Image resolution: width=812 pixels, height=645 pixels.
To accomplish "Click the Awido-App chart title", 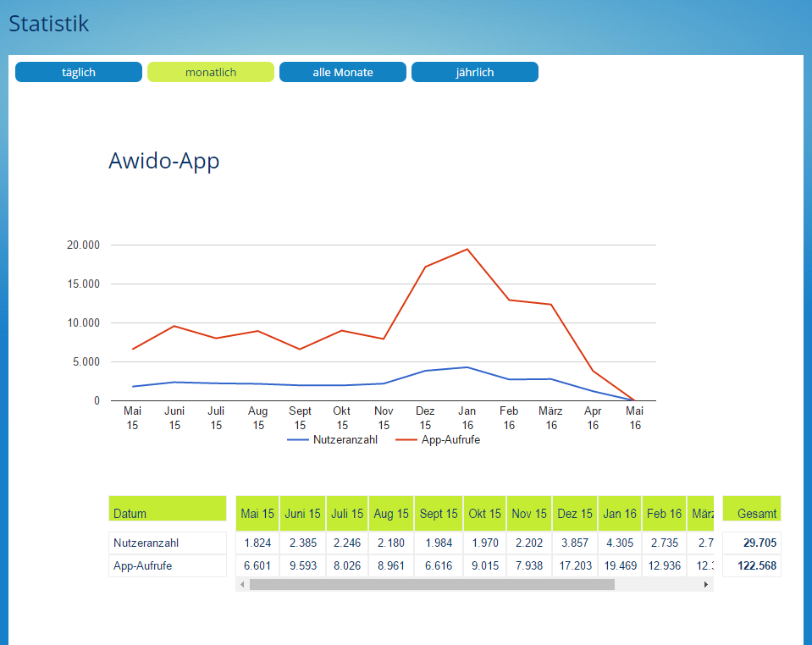I will tap(163, 162).
